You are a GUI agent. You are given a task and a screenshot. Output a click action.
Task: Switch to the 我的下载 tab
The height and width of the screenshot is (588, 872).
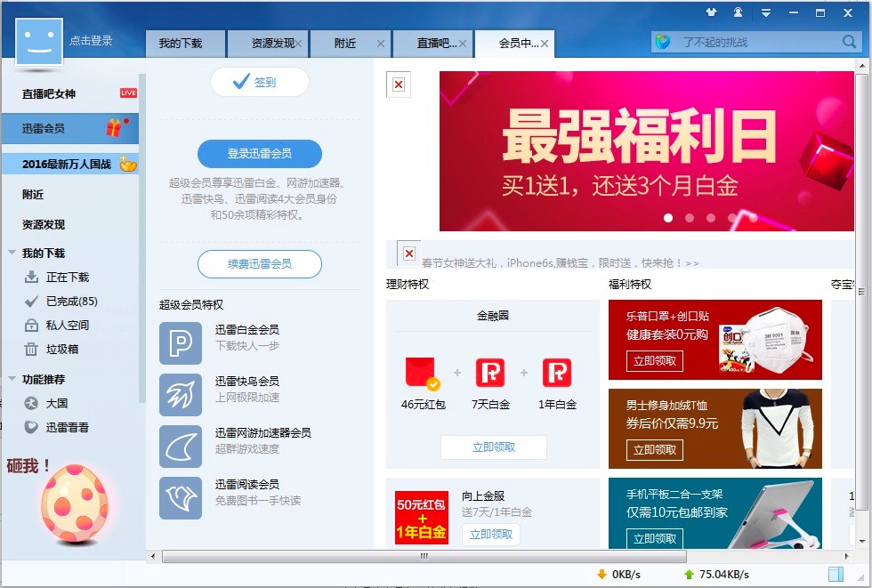pos(186,44)
